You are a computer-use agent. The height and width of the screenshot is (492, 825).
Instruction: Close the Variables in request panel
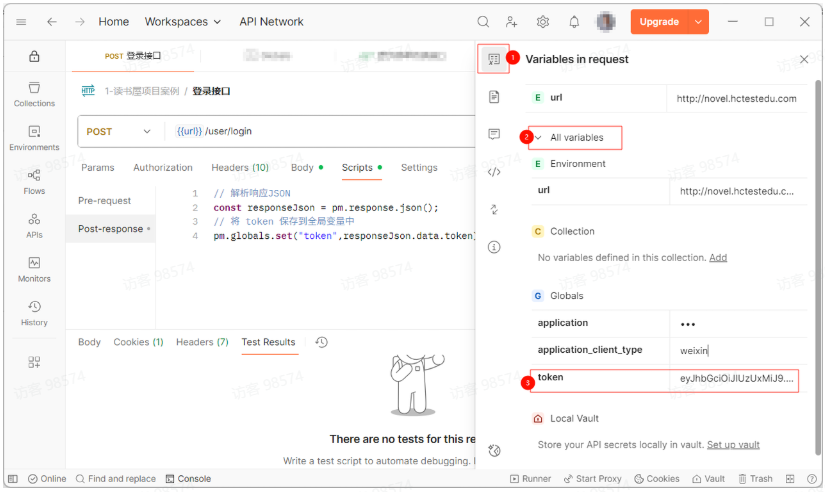(x=804, y=59)
